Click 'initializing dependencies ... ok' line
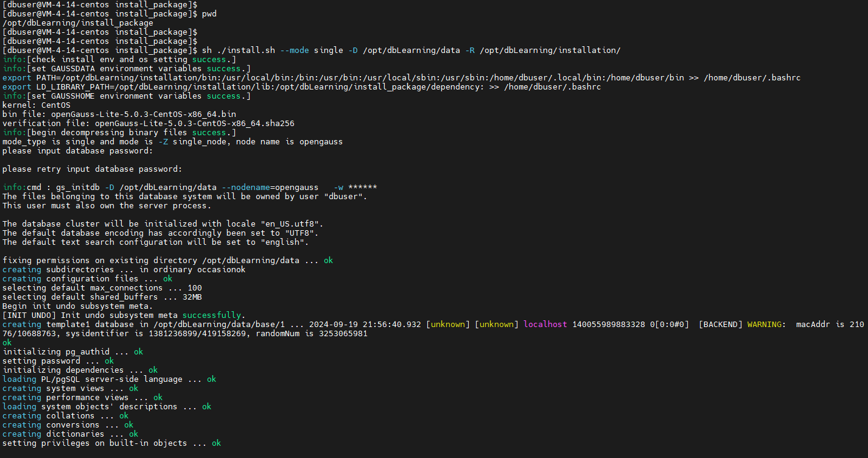 click(x=80, y=370)
